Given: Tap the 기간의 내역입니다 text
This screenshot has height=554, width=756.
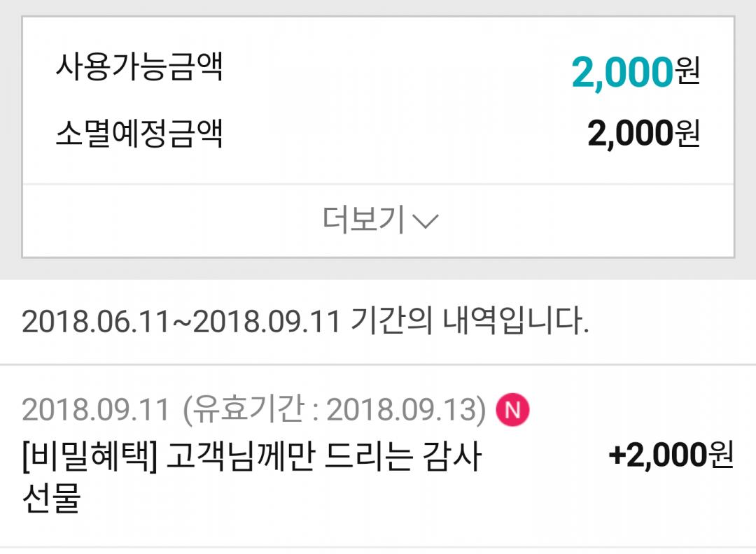Looking at the screenshot, I should click(468, 322).
